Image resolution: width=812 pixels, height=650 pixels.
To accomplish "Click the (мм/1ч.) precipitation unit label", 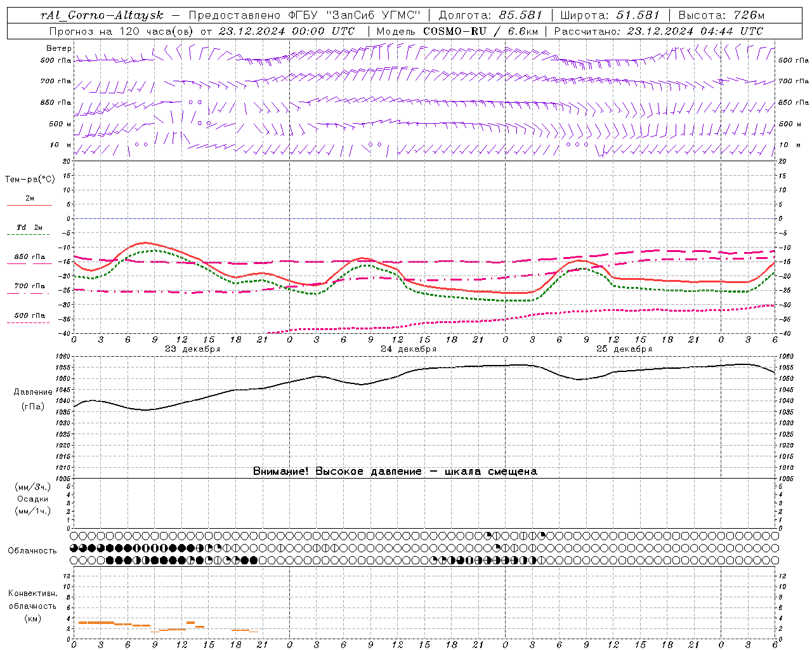I will 33,511.
